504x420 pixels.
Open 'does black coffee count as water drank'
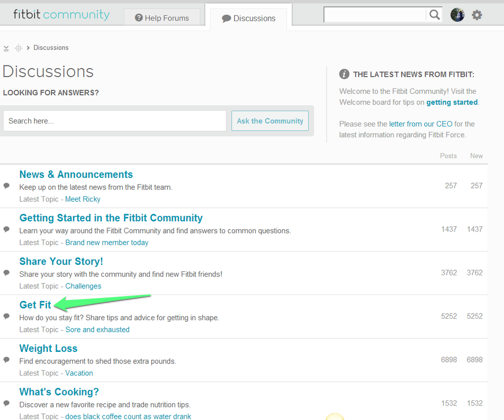click(128, 416)
